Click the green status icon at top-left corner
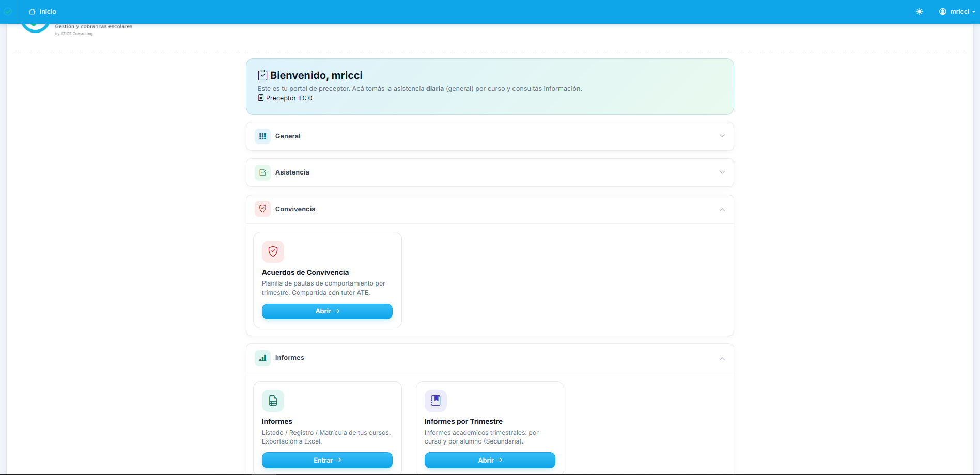 pyautogui.click(x=8, y=11)
